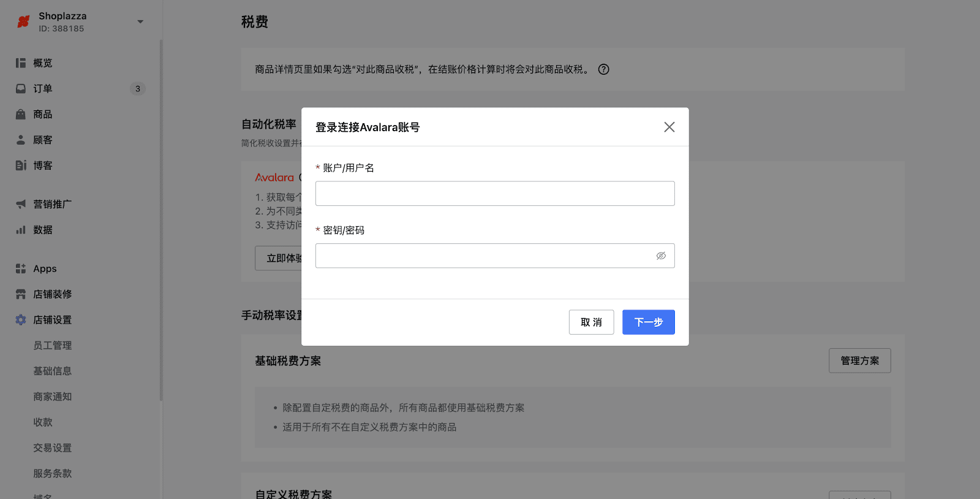The image size is (980, 499).
Task: Click the Avalara logo
Action: point(274,177)
